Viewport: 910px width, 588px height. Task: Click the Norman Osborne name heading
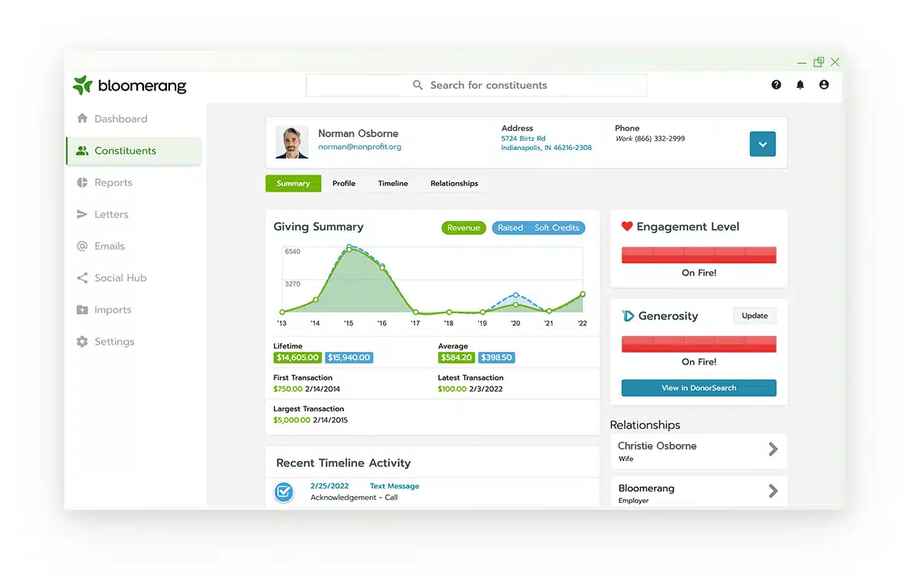click(358, 133)
